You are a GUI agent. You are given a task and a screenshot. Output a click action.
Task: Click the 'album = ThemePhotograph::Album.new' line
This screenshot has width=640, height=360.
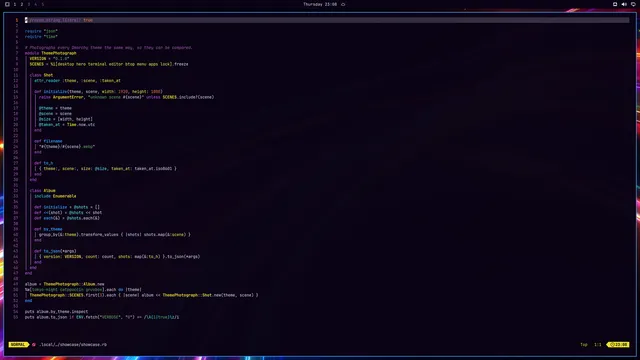pos(64,284)
